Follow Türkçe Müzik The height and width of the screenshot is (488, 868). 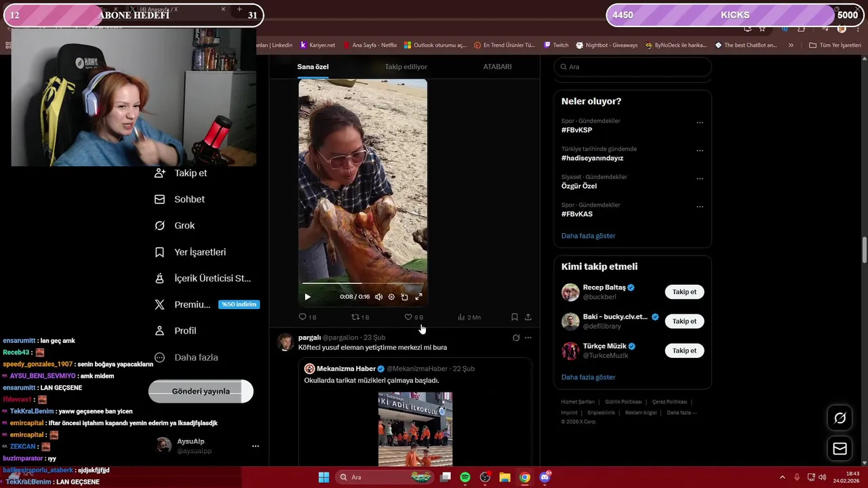[x=684, y=350]
